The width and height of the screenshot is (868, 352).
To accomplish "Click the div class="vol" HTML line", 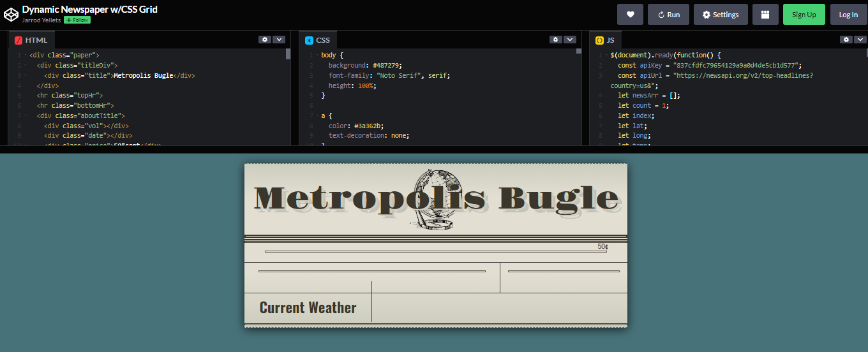I will coord(86,126).
